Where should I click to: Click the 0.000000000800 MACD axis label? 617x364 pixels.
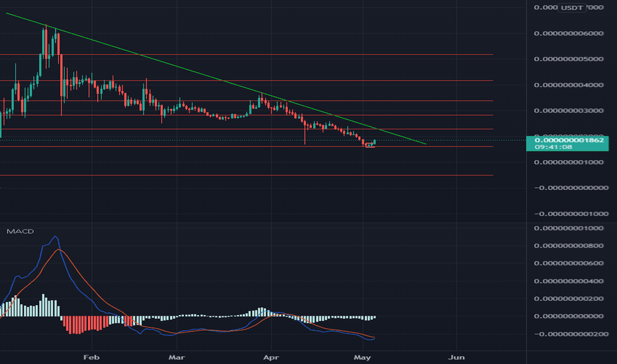pyautogui.click(x=569, y=246)
